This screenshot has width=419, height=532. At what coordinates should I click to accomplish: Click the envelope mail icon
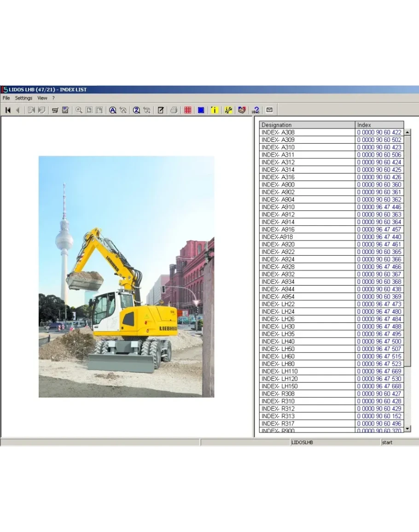pyautogui.click(x=269, y=110)
